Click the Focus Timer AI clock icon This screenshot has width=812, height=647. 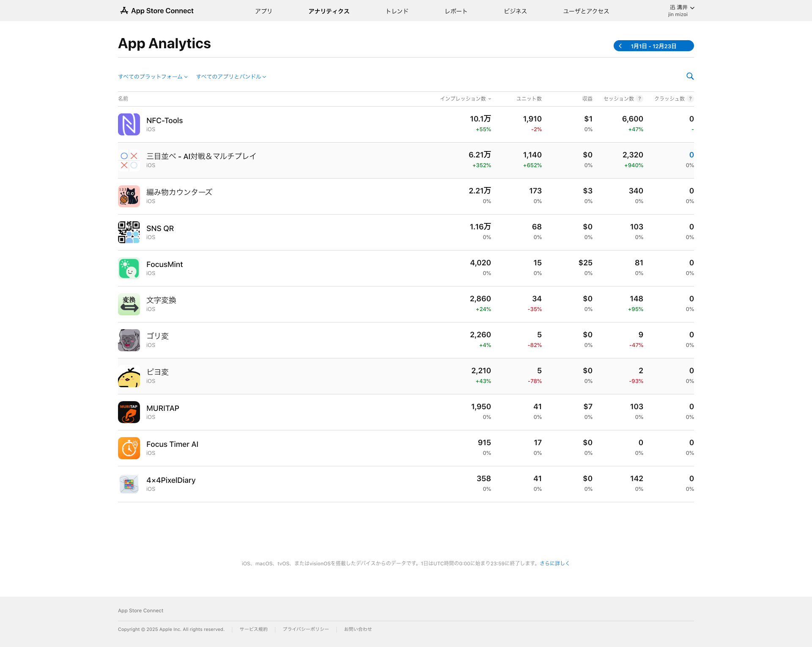[129, 448]
